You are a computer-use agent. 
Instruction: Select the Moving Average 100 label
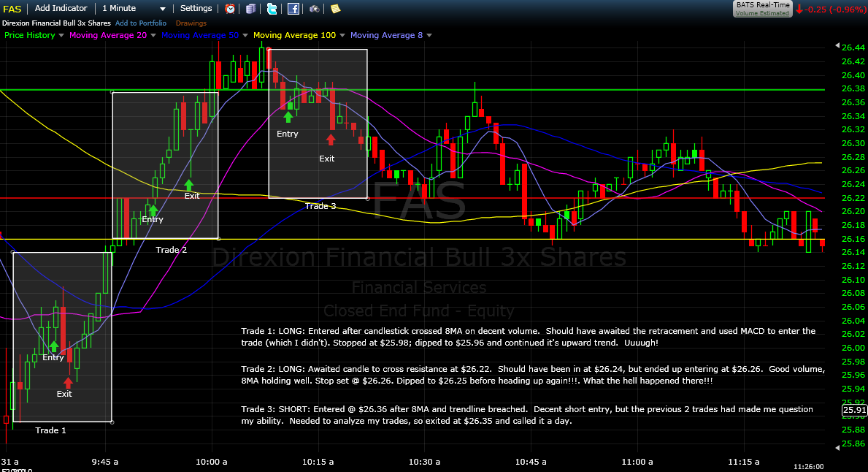pyautogui.click(x=294, y=36)
